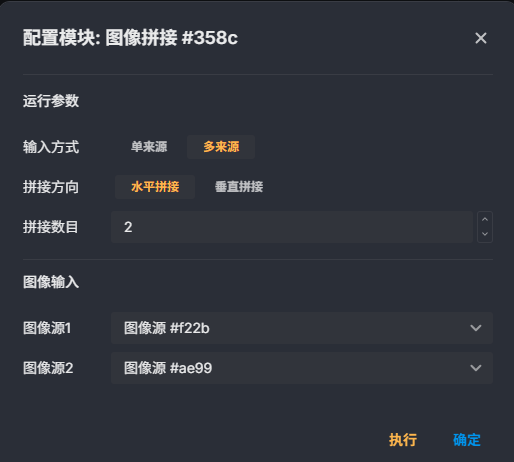Switch to 垂直拼接 stitching direction
This screenshot has width=514, height=462.
239,187
